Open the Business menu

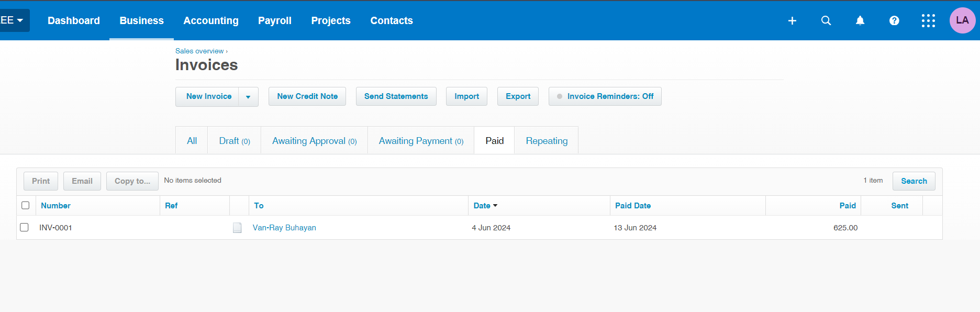pos(141,20)
